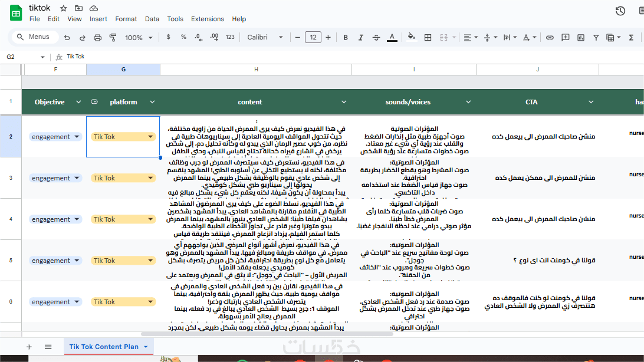Activate the Paint format tool
Viewport: 644px width, 362px height.
coord(113,37)
